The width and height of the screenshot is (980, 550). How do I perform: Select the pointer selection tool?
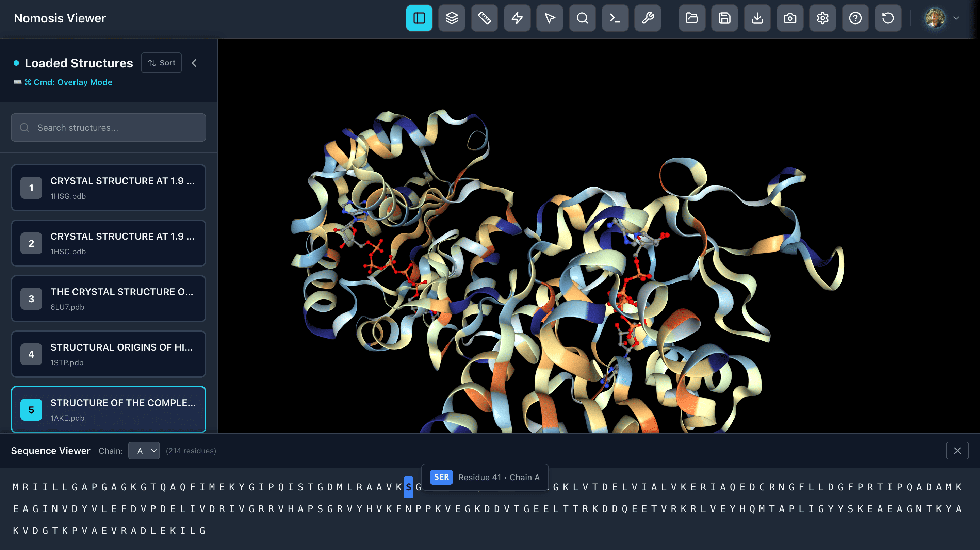(550, 18)
